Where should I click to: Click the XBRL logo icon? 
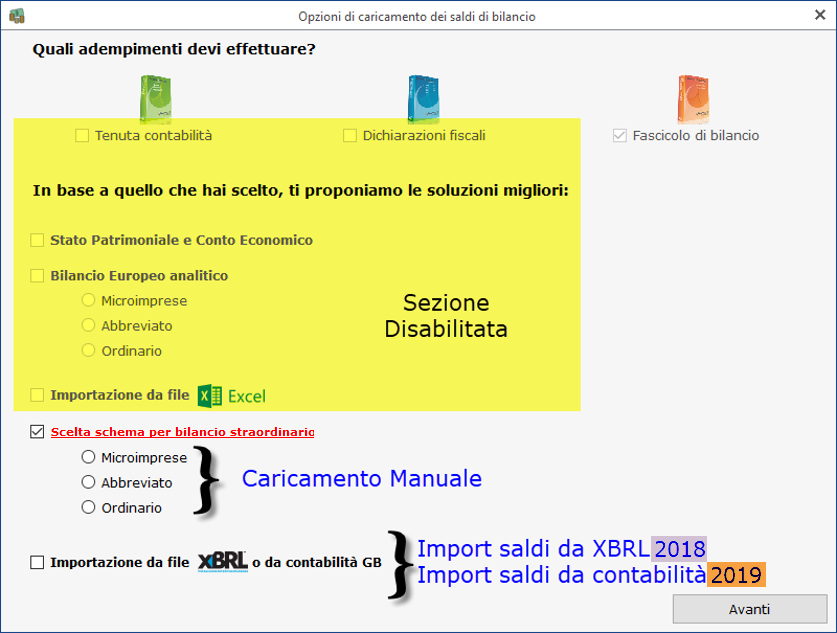pyautogui.click(x=223, y=562)
